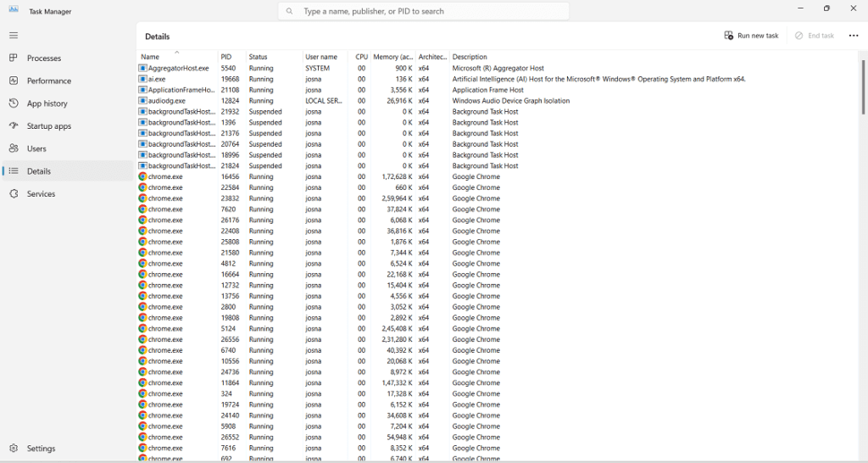The height and width of the screenshot is (463, 868).
Task: Select the Details tab in sidebar
Action: click(x=39, y=171)
